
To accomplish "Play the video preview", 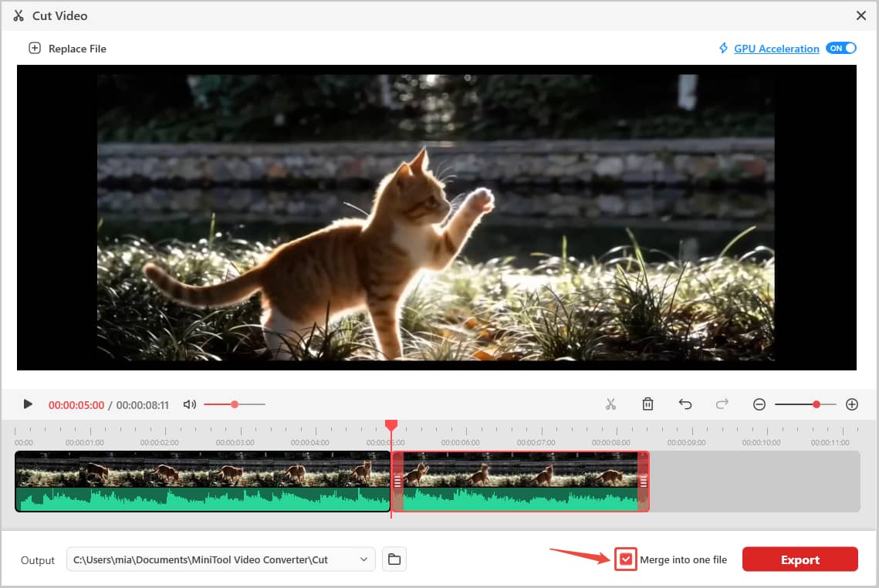I will pos(28,404).
